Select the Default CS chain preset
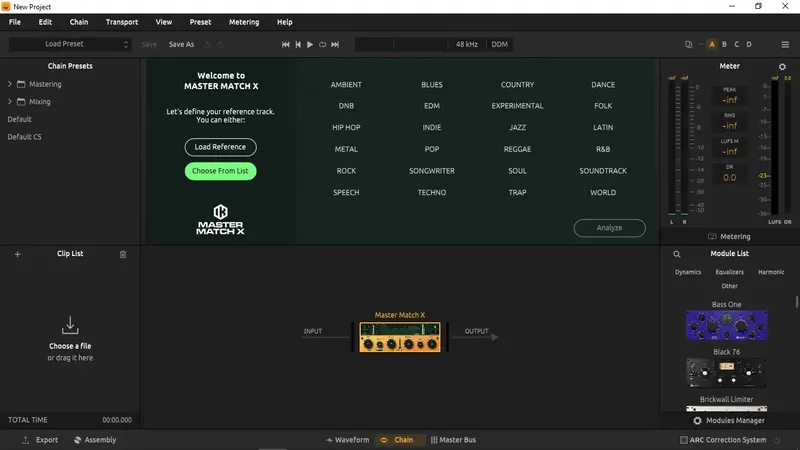Image resolution: width=800 pixels, height=450 pixels. tap(24, 137)
